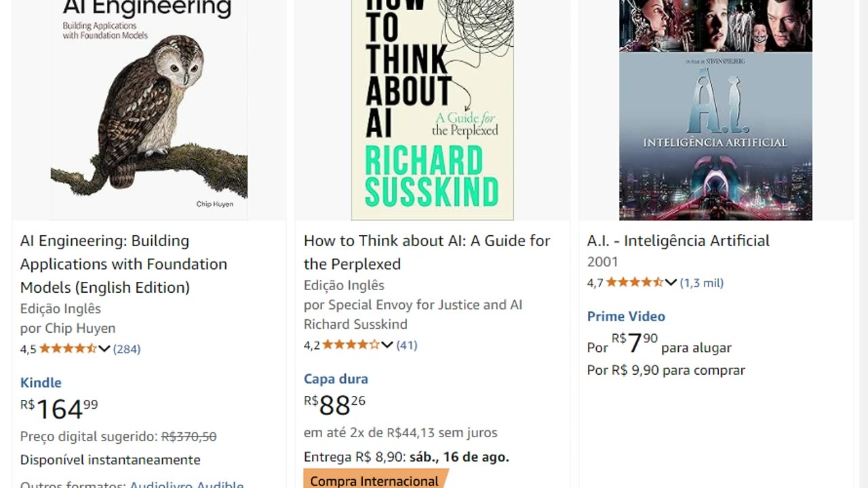Image resolution: width=868 pixels, height=488 pixels.
Task: Select the Kindle format link
Action: pyautogui.click(x=41, y=383)
